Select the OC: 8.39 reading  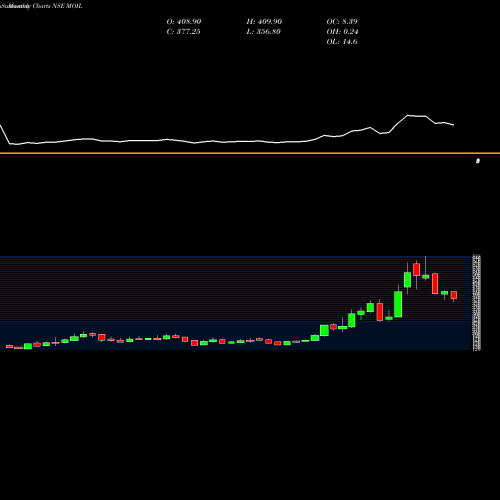342,22
